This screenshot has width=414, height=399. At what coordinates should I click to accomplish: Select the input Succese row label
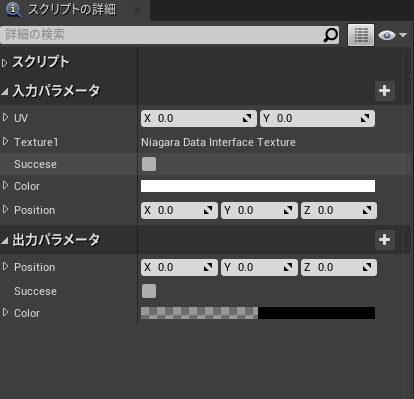[35, 164]
